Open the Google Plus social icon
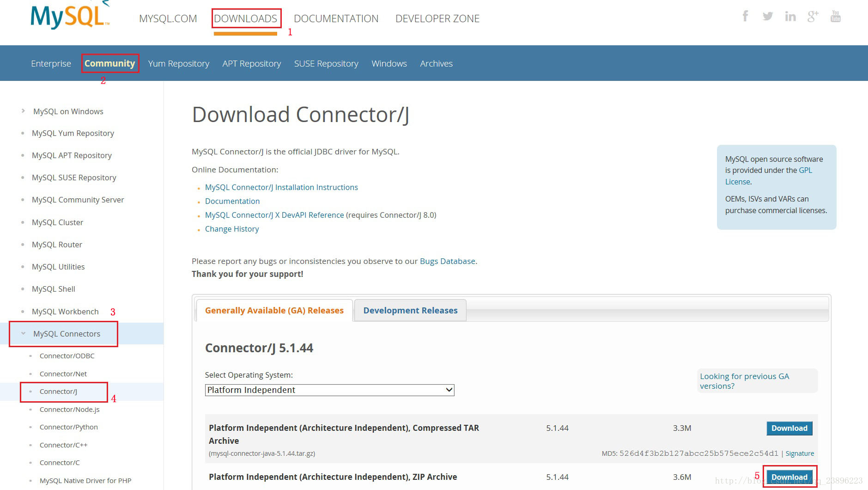The image size is (868, 490). point(813,16)
